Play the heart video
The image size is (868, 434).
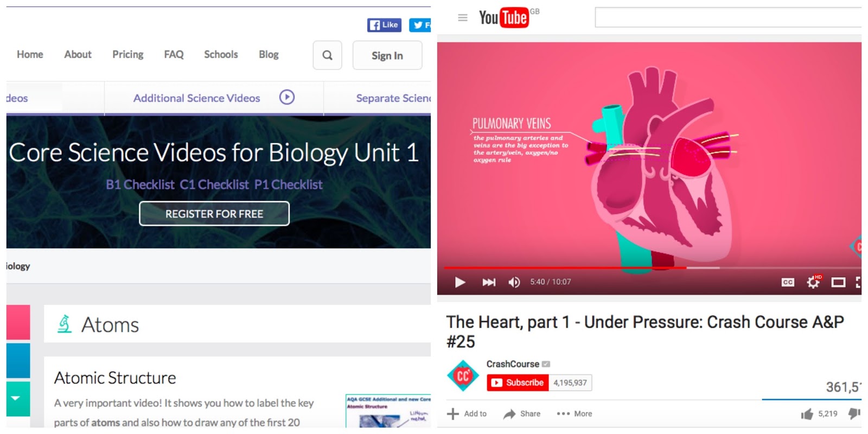(x=460, y=282)
